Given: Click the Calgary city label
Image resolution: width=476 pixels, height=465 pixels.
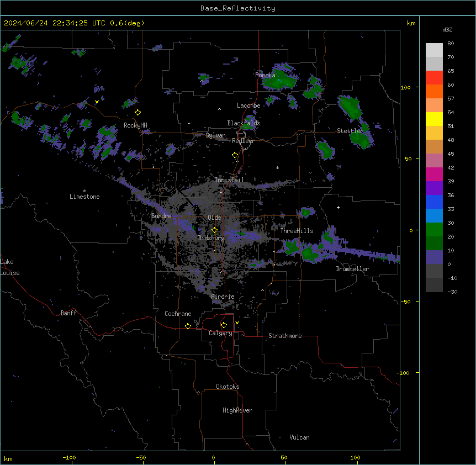Looking at the screenshot, I should point(220,333).
